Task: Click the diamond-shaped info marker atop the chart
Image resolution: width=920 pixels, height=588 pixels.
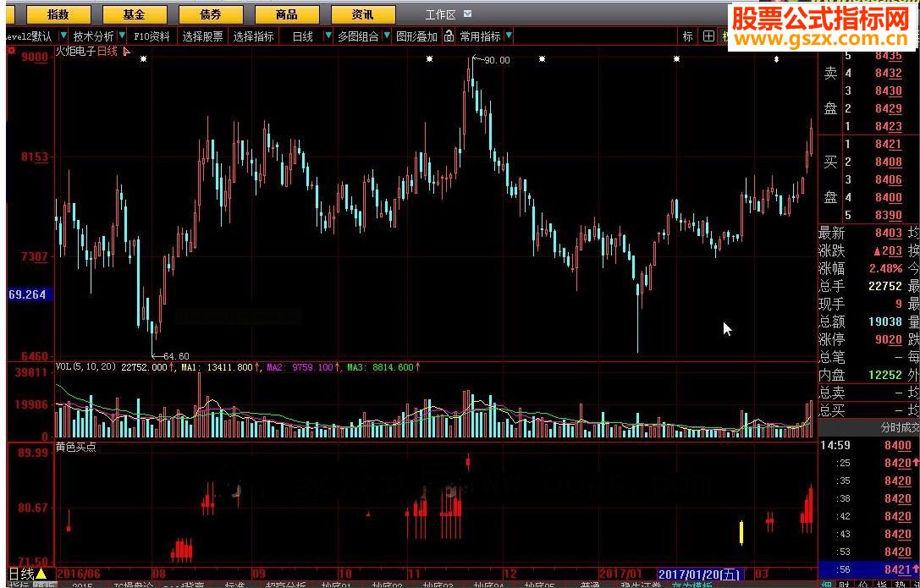Action: point(777,59)
